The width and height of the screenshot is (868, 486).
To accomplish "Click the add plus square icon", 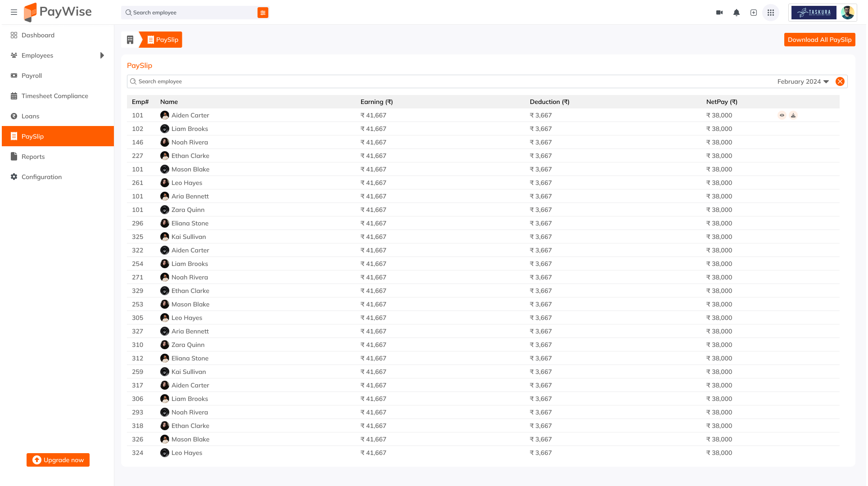I will [x=754, y=13].
